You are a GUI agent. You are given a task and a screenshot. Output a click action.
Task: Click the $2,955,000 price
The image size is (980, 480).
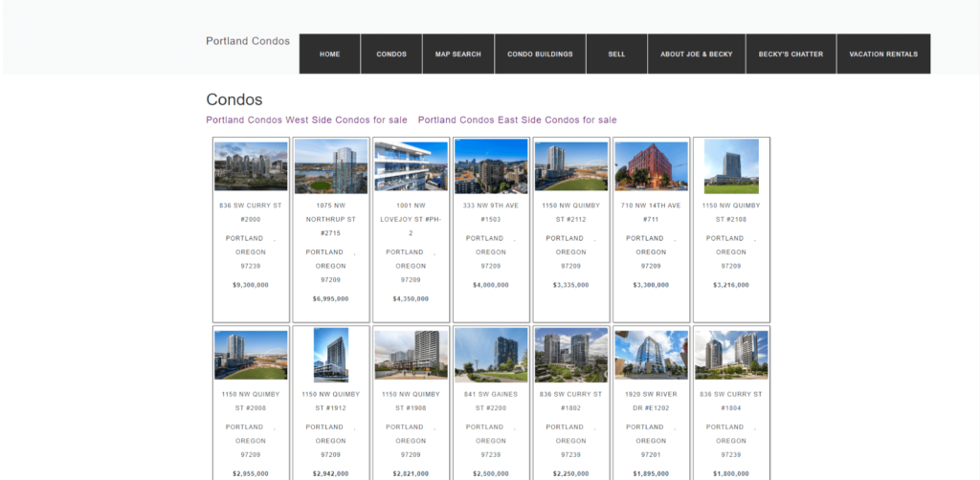[251, 473]
